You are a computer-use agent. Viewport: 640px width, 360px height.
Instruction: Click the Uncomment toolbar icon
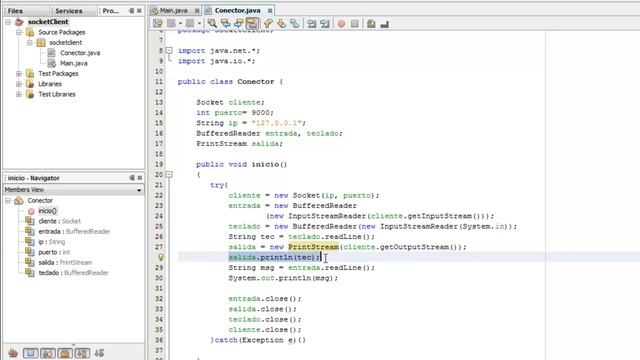tap(384, 24)
